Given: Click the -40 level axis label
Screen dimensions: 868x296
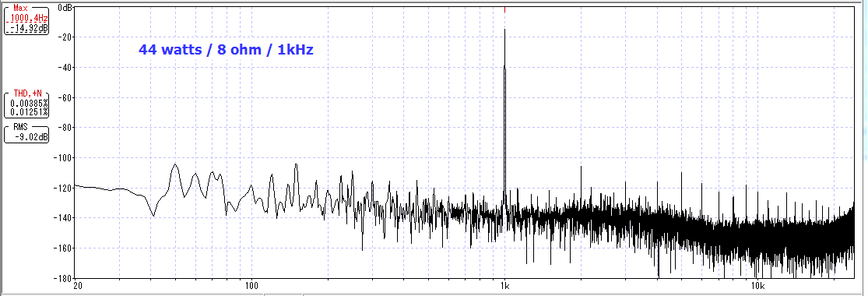Looking at the screenshot, I should (x=65, y=68).
